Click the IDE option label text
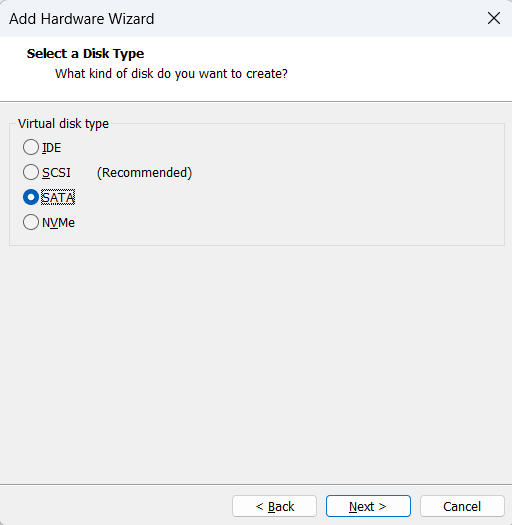This screenshot has width=512, height=525. pos(52,148)
